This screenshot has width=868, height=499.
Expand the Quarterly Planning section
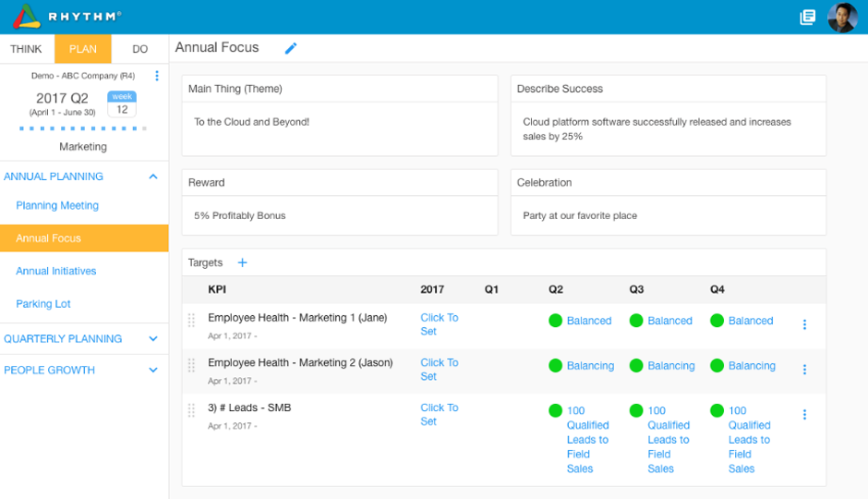pyautogui.click(x=153, y=339)
